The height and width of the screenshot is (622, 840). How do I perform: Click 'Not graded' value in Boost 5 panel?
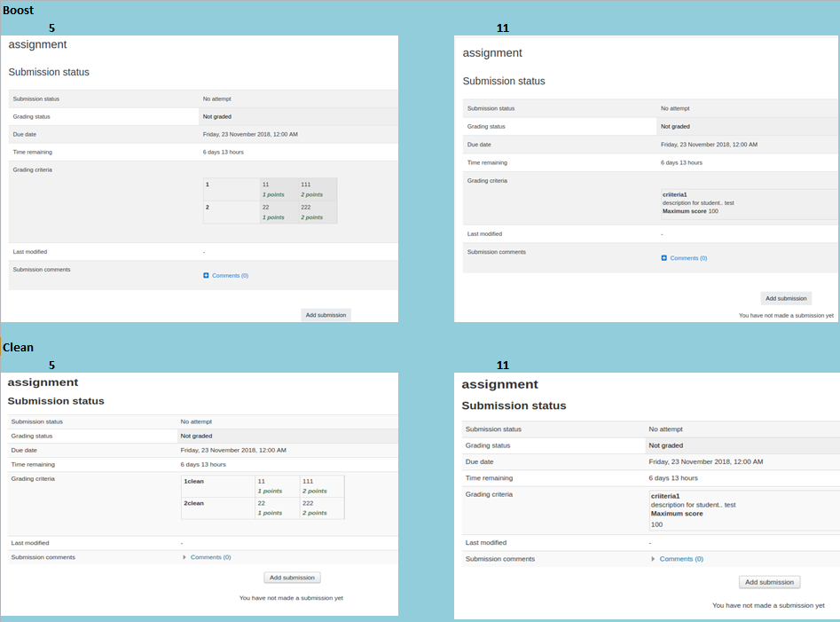[217, 116]
